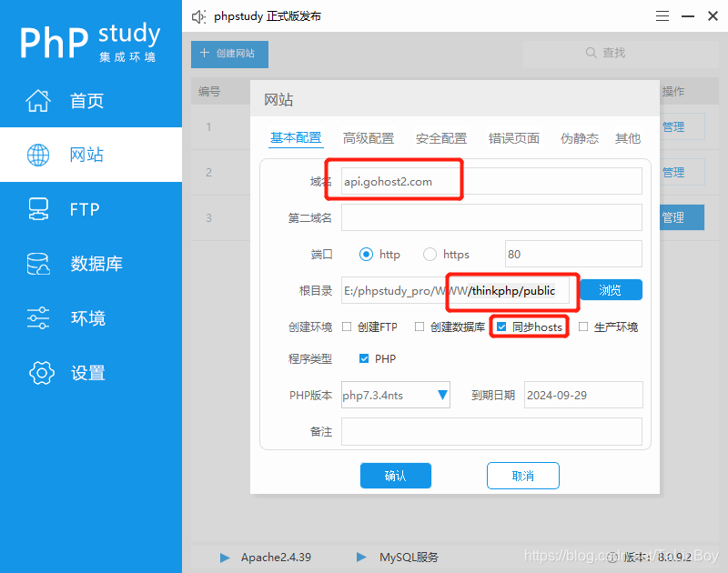Open the FTP section
728x573 pixels.
[x=90, y=209]
